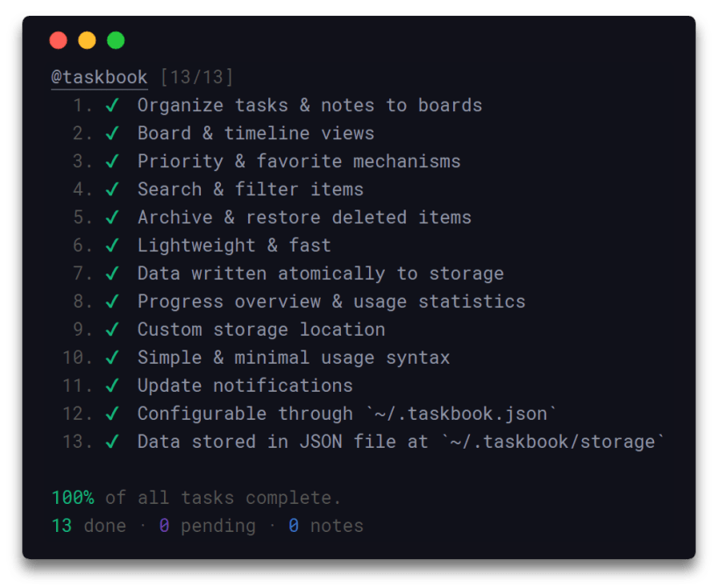This screenshot has height=588, width=718.
Task: Select 'Data written atomically to storage' task
Action: 320,273
